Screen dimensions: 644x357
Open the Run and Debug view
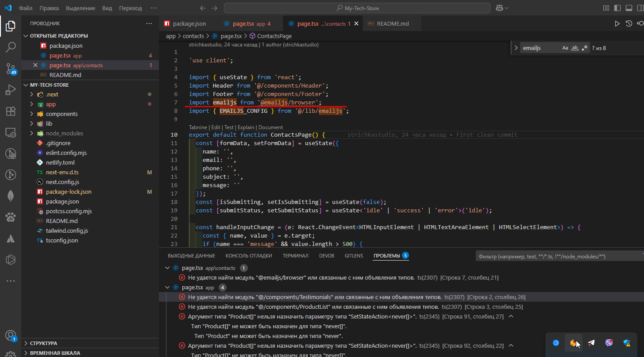point(11,90)
